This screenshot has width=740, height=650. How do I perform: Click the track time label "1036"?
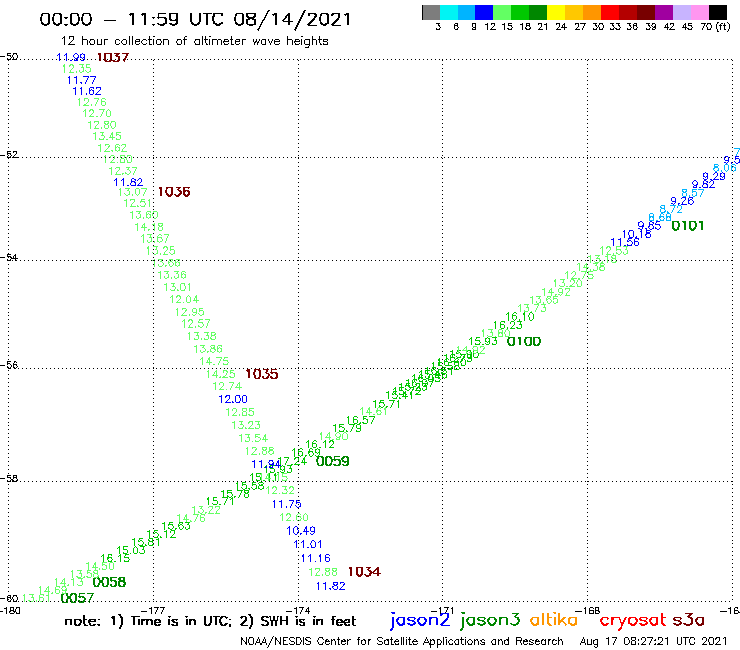[174, 192]
